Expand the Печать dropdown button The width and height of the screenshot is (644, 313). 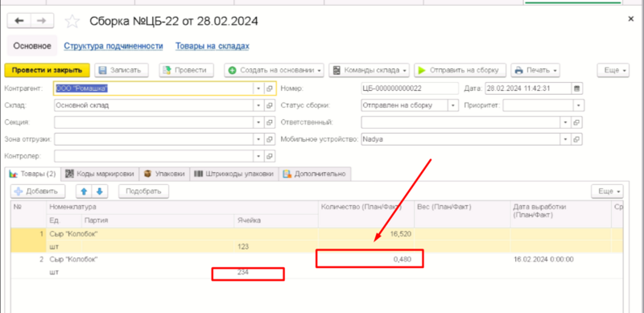535,70
